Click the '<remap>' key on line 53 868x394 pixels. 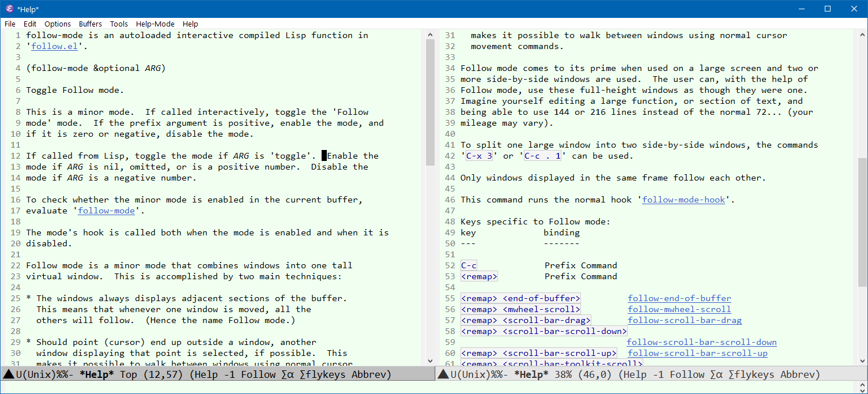pos(479,276)
